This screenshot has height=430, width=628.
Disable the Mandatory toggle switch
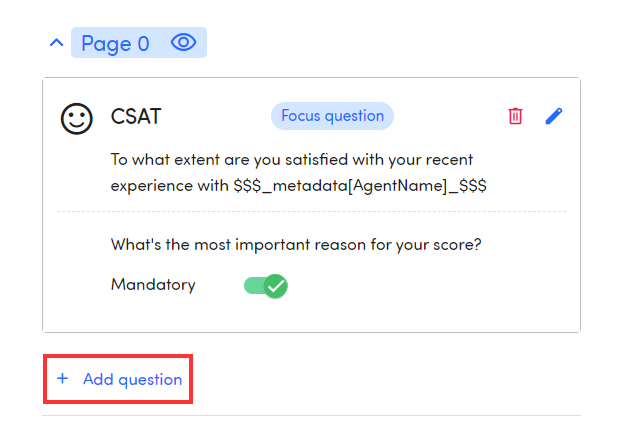coord(265,286)
